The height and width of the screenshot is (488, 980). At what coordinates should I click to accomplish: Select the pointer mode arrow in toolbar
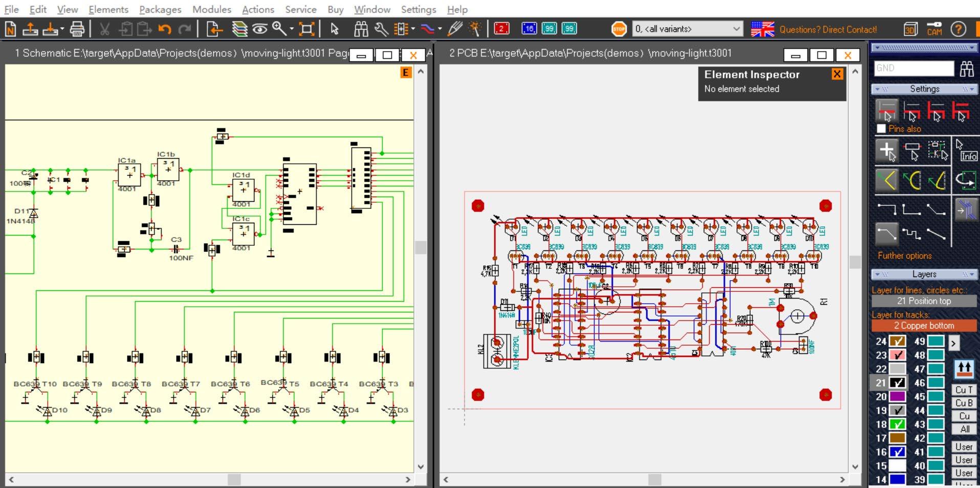click(x=335, y=29)
